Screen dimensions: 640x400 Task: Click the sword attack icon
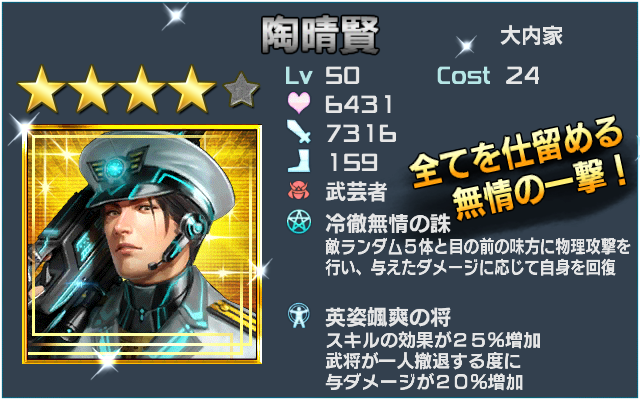click(299, 132)
